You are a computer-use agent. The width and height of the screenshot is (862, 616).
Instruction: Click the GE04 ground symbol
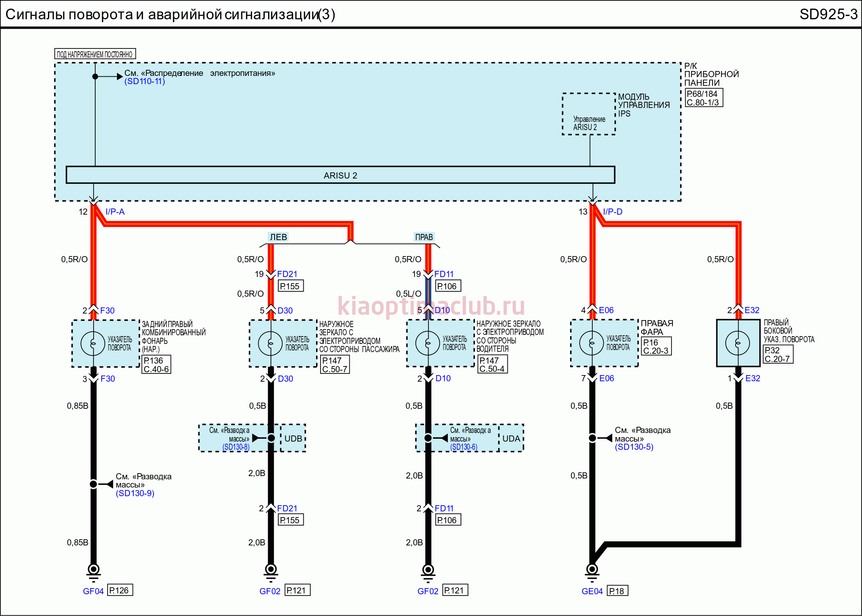click(592, 572)
